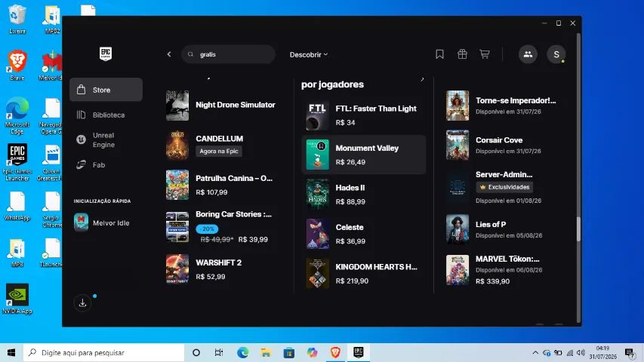This screenshot has height=362, width=644.
Task: Open FTL: Faster Than Light entry
Action: pos(364,115)
